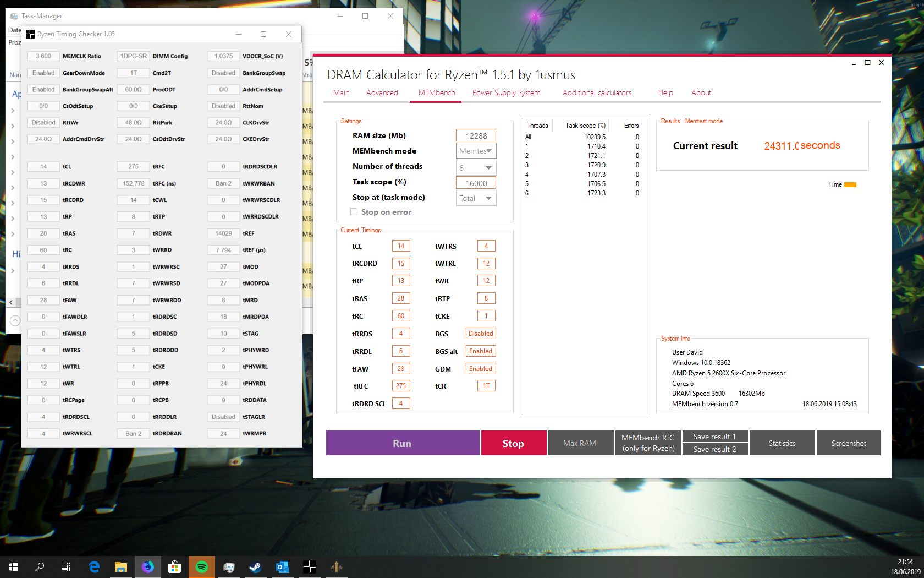The height and width of the screenshot is (578, 924).
Task: Click the Ryzen Timing Checker title bar icon
Action: pos(30,34)
